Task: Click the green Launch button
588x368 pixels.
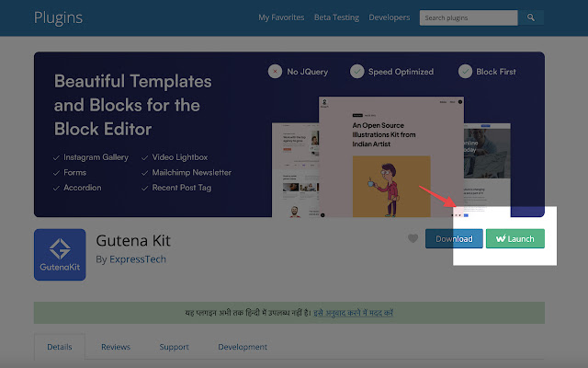Action: 515,238
